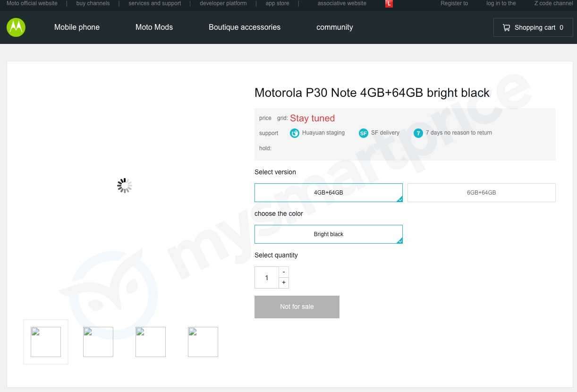577x392 pixels.
Task: Select the third product thumbnail
Action: click(151, 342)
